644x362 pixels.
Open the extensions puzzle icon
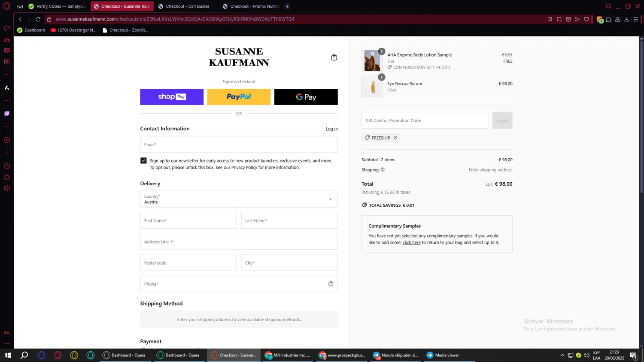608,19
